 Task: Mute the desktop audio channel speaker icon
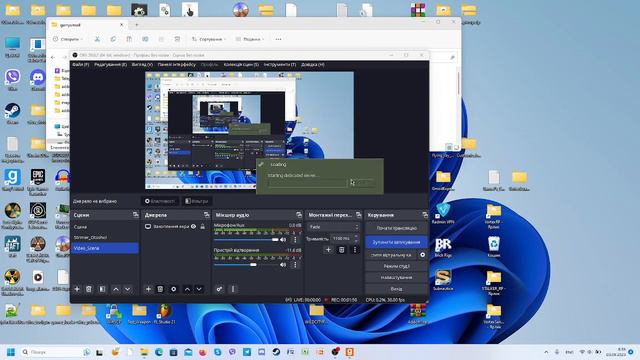pyautogui.click(x=283, y=264)
